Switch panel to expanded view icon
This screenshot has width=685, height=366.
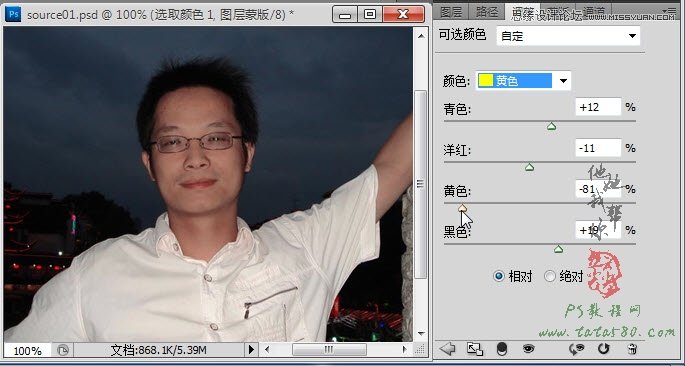pos(475,349)
